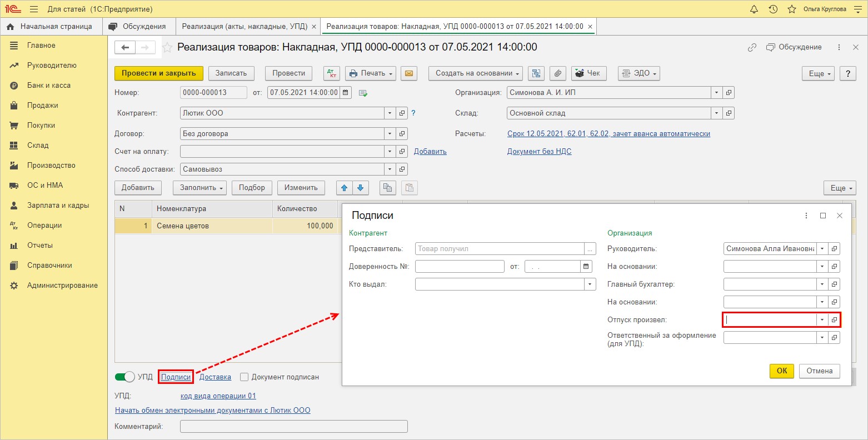Viewport: 868px width, 440px height.
Task: Click ellipsis button for Представитель
Action: pos(590,249)
